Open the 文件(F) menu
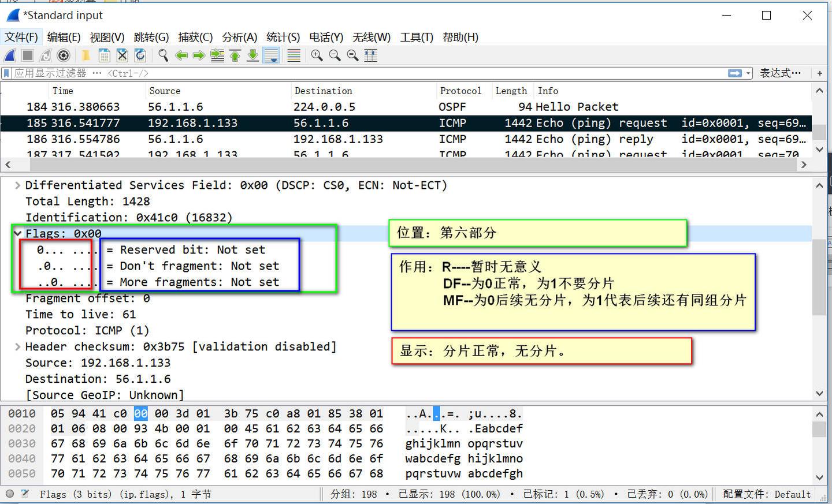The height and width of the screenshot is (504, 832). tap(21, 38)
